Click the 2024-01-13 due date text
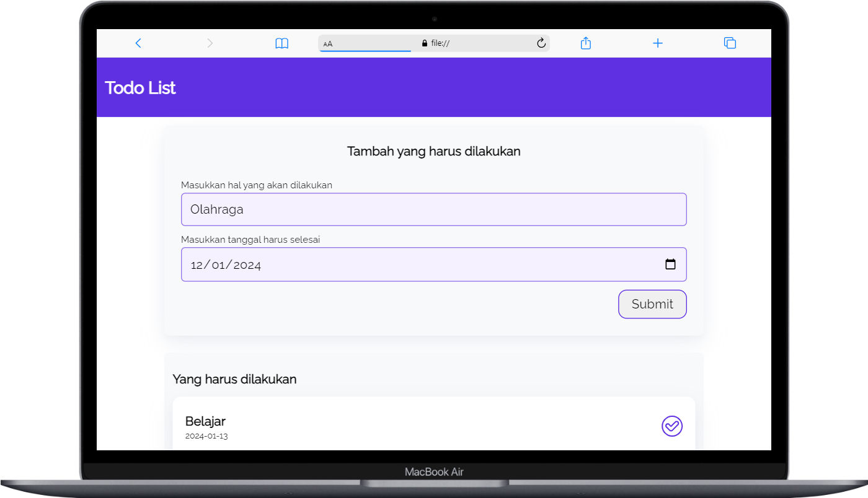 click(206, 436)
